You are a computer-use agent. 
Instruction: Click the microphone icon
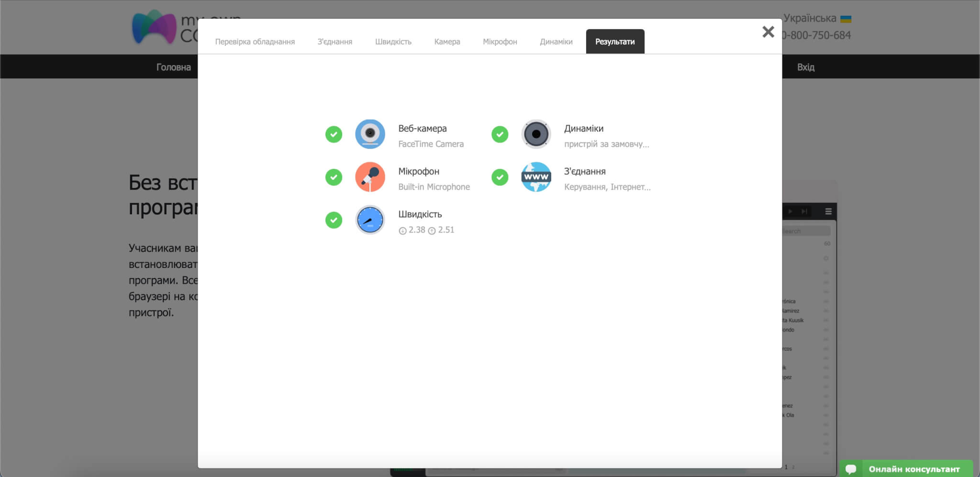[370, 177]
